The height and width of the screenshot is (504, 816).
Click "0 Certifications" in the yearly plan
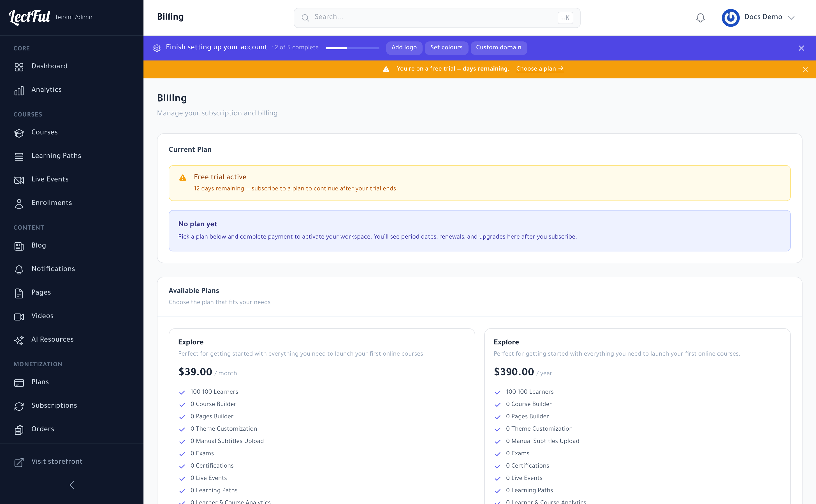pyautogui.click(x=527, y=466)
